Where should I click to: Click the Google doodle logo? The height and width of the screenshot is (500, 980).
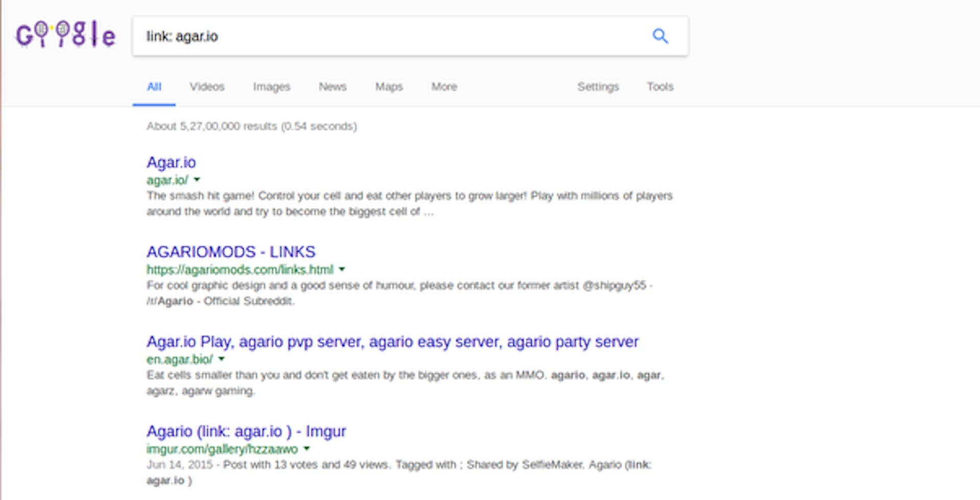point(66,35)
